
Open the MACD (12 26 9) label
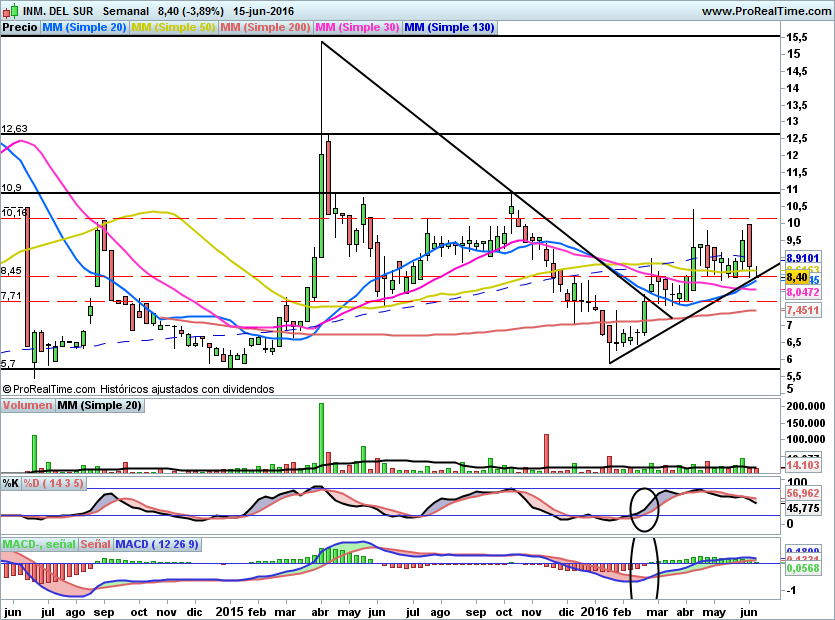[x=157, y=544]
